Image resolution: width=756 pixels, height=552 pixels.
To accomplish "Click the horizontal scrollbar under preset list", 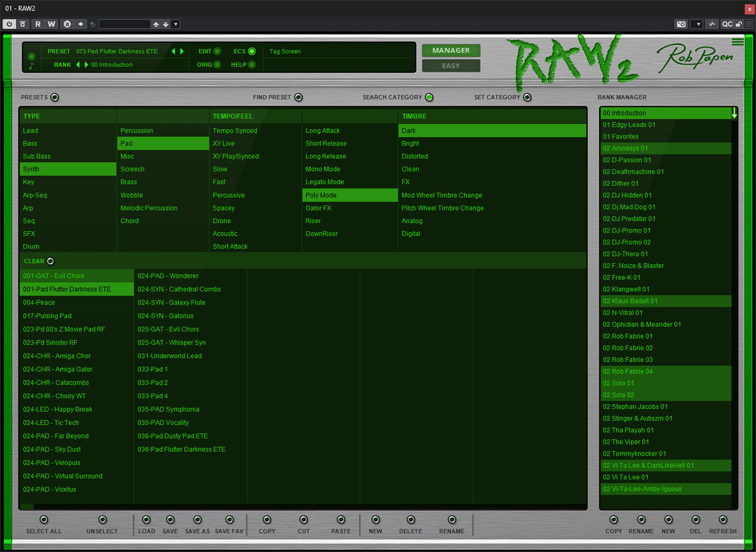I will click(x=302, y=506).
